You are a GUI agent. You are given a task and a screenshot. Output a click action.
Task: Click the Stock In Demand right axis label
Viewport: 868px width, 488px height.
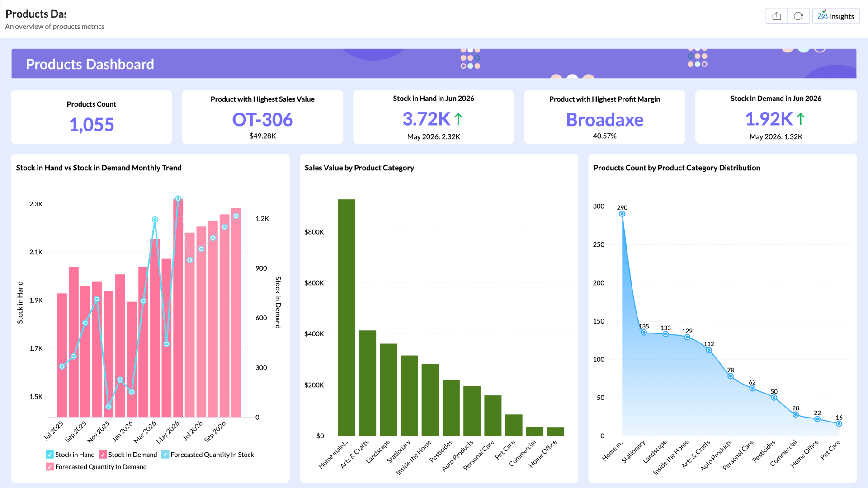pos(278,302)
